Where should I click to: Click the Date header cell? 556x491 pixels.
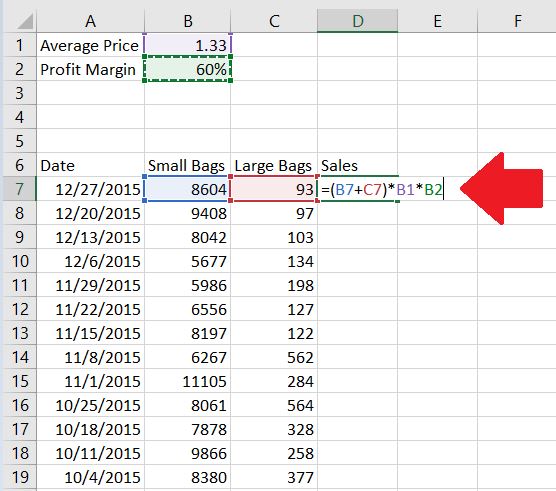(91, 165)
